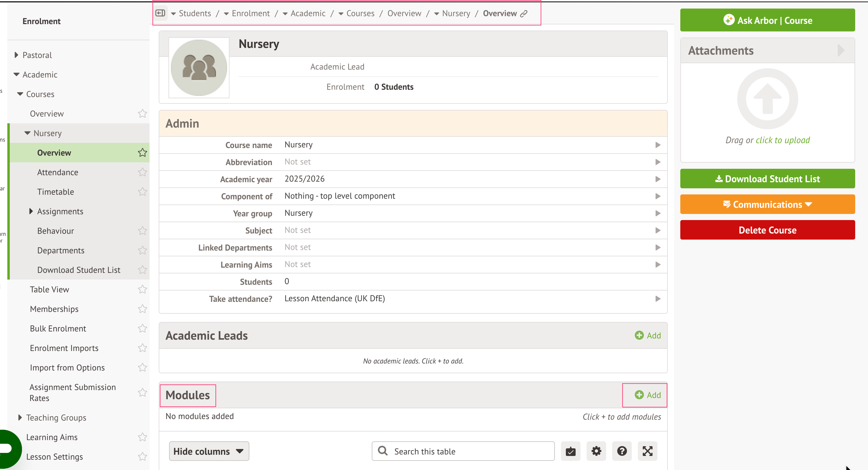The width and height of the screenshot is (868, 470).
Task: Click the Add plus icon for Academic Leads
Action: (x=640, y=335)
